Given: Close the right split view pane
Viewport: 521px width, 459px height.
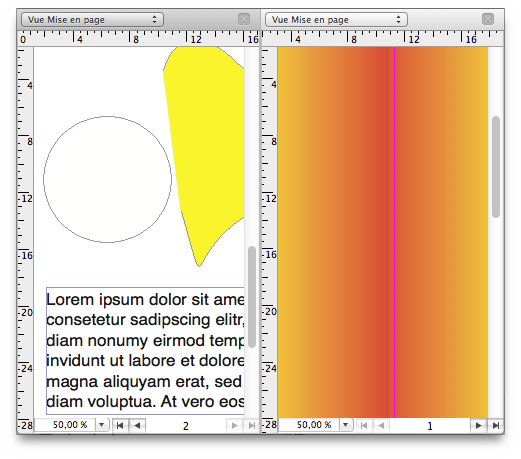Looking at the screenshot, I should click(488, 19).
